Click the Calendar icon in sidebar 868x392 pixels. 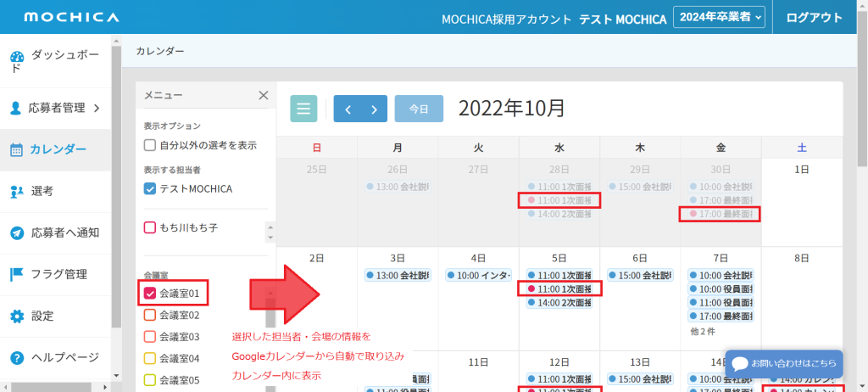click(16, 150)
